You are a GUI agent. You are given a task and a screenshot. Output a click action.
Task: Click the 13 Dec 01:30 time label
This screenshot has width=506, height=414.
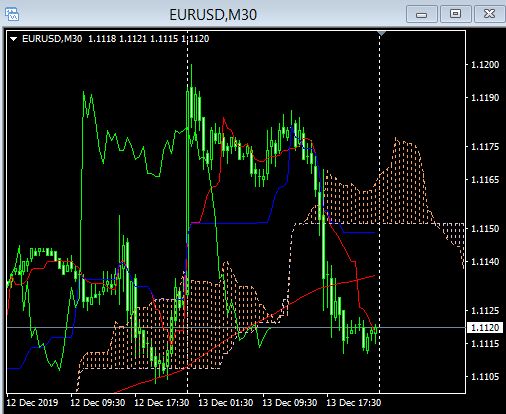pyautogui.click(x=226, y=403)
